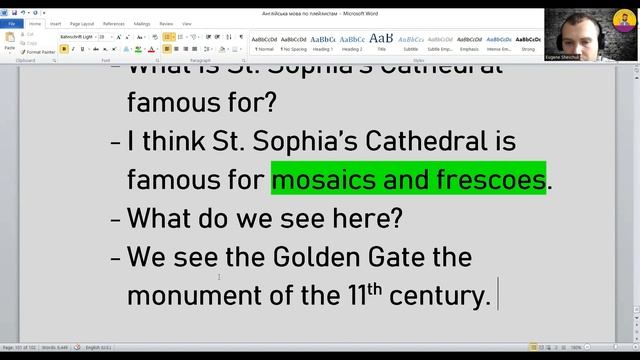Open the Line Spacing options
This screenshot has width=640, height=360.
207,49
